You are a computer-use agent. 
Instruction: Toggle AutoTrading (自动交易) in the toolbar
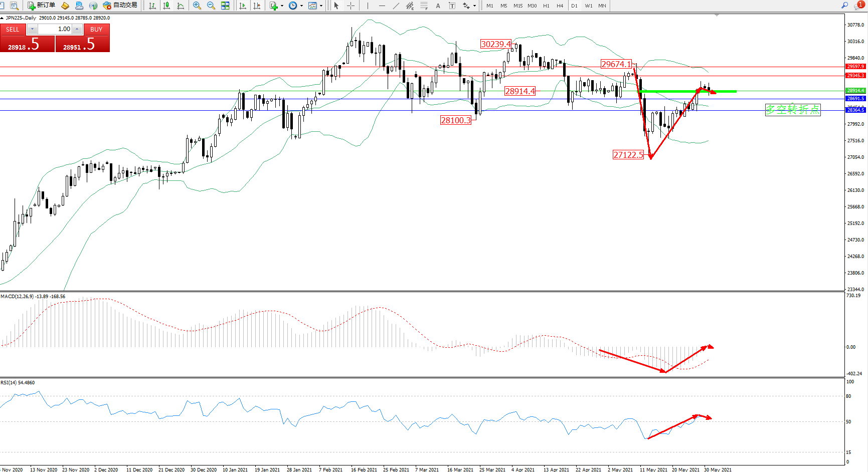120,6
